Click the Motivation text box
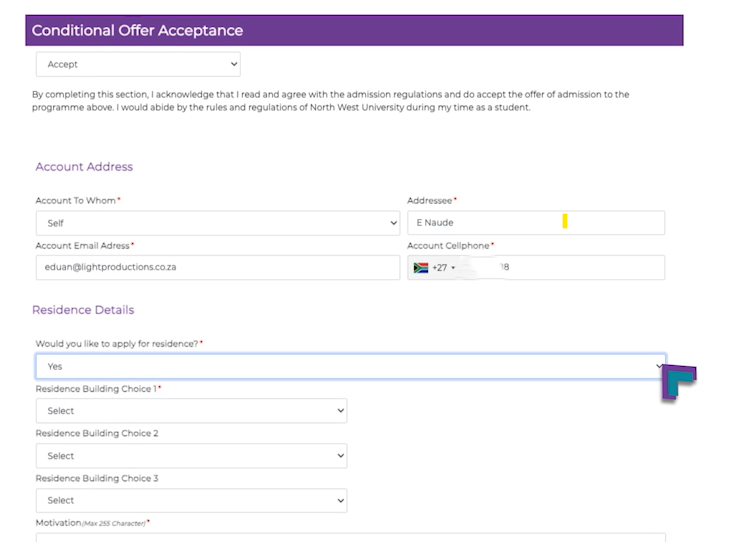The height and width of the screenshot is (542, 733). coord(351,537)
